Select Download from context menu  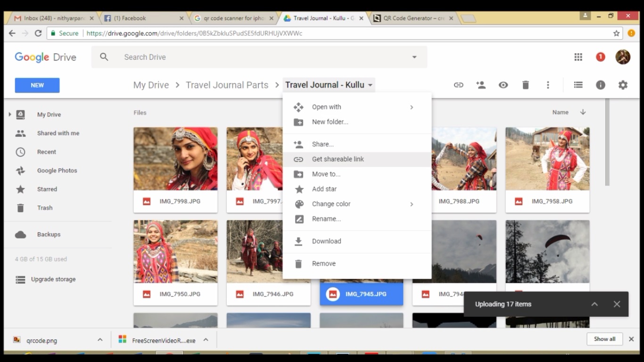point(357,241)
